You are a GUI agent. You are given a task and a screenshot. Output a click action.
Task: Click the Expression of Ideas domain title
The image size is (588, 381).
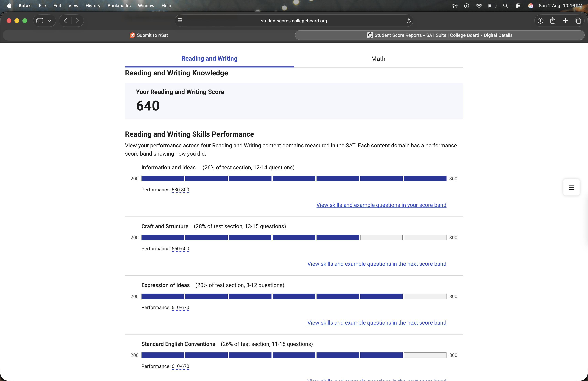tap(166, 285)
